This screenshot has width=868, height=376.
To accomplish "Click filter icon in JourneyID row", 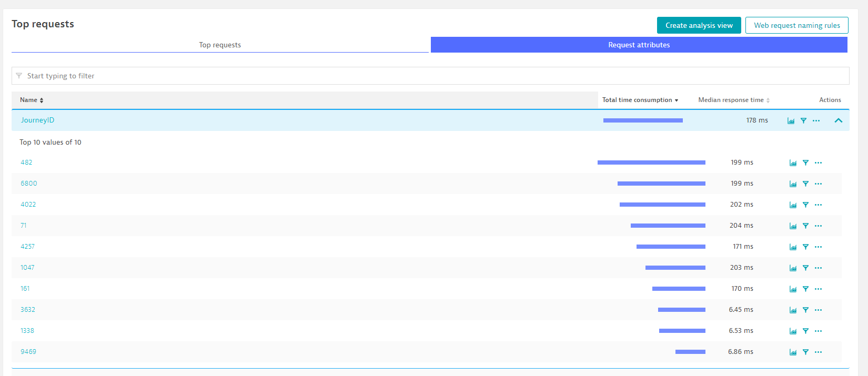I will [x=803, y=121].
